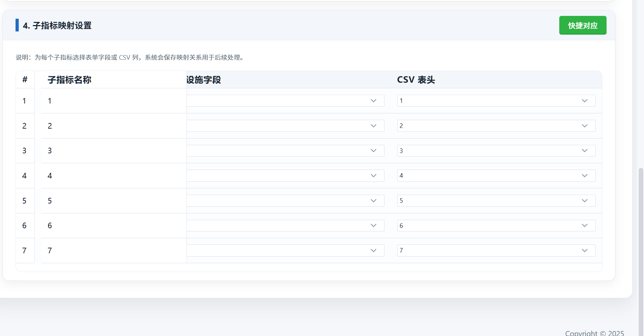Open 设施字段 dropdown for row 4
This screenshot has height=336, width=644.
click(x=285, y=176)
